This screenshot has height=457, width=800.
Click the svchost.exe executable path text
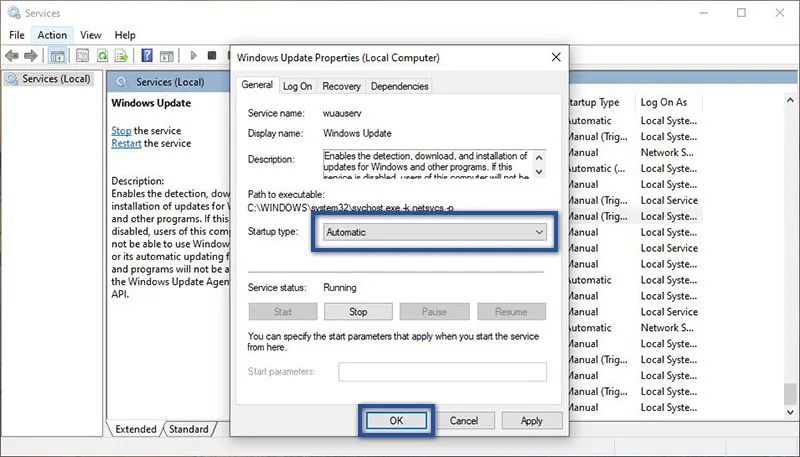tap(351, 208)
